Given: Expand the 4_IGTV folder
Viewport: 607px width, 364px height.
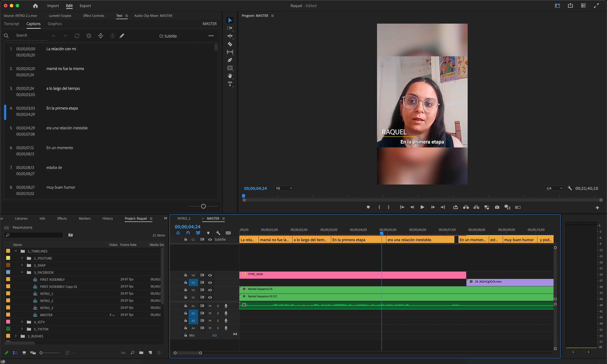Looking at the screenshot, I should [x=22, y=322].
